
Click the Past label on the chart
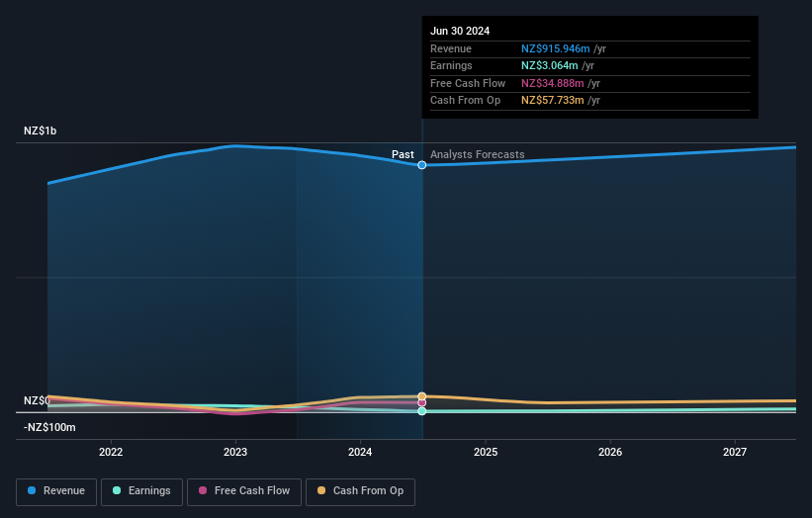coord(403,154)
